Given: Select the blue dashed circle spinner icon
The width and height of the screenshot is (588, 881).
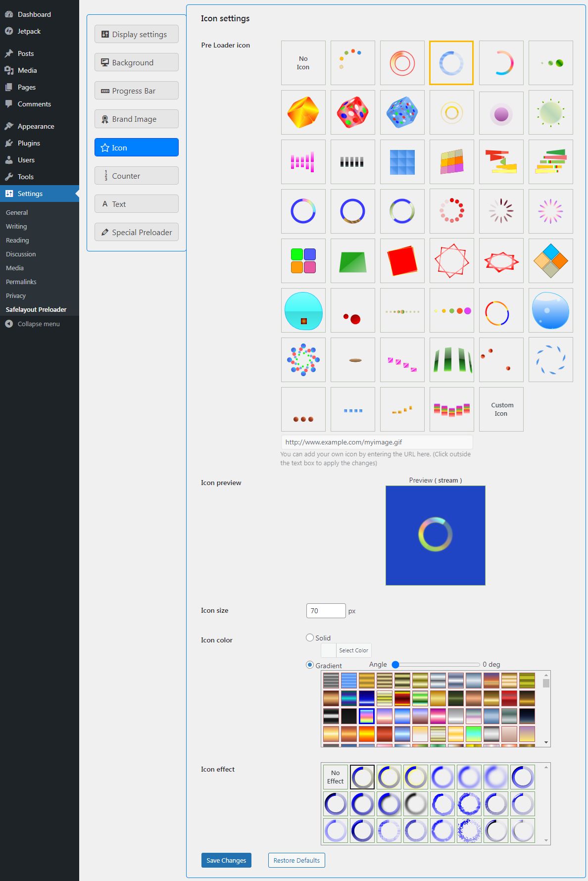Looking at the screenshot, I should pos(550,360).
